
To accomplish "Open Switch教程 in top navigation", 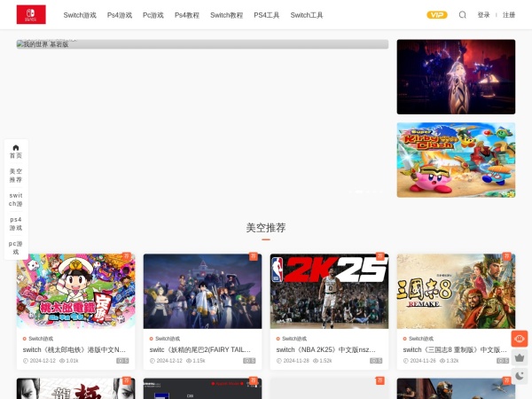I will (227, 15).
